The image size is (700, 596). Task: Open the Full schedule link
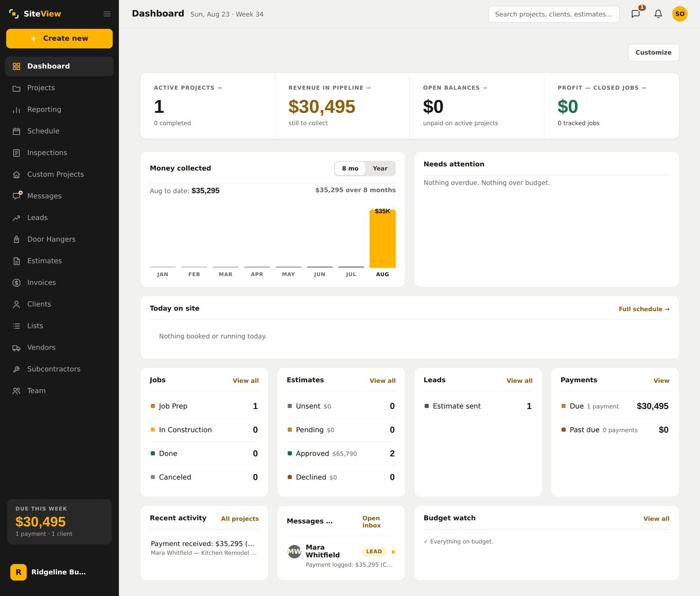pos(644,309)
